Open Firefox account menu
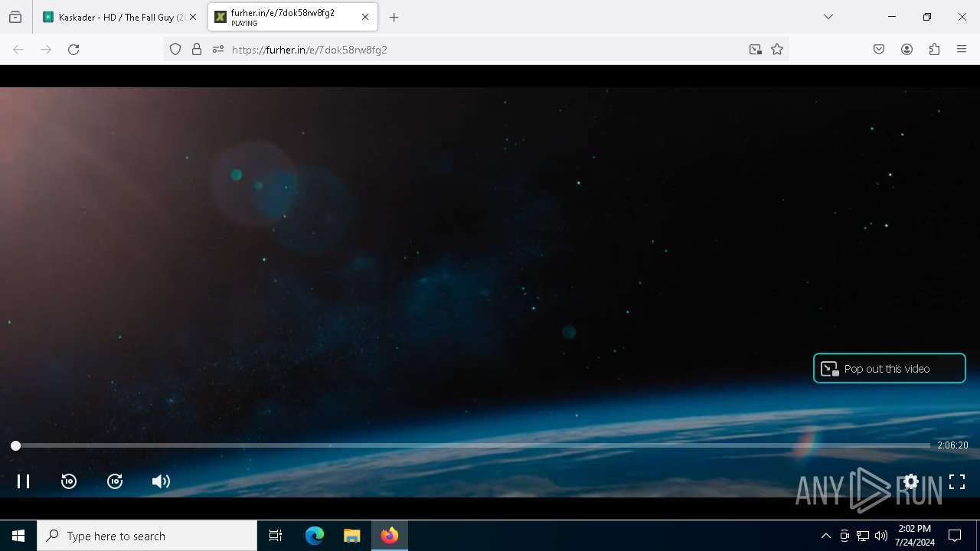 [906, 50]
